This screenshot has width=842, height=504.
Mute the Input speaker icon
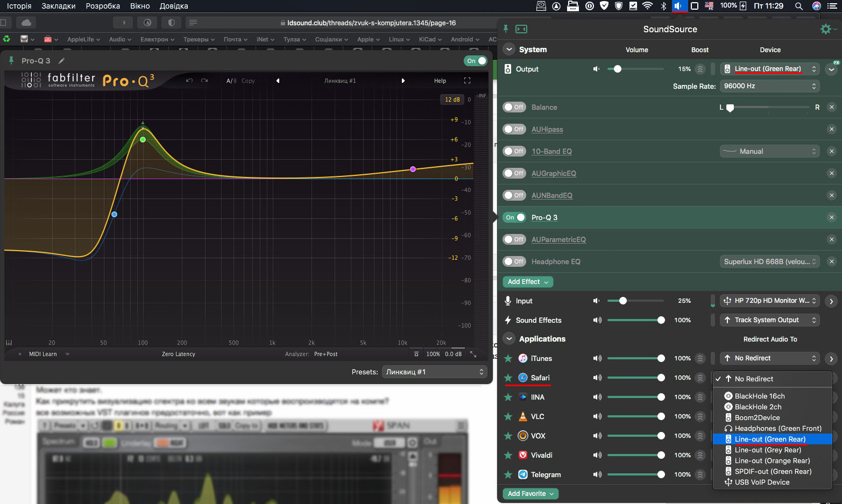pyautogui.click(x=596, y=301)
